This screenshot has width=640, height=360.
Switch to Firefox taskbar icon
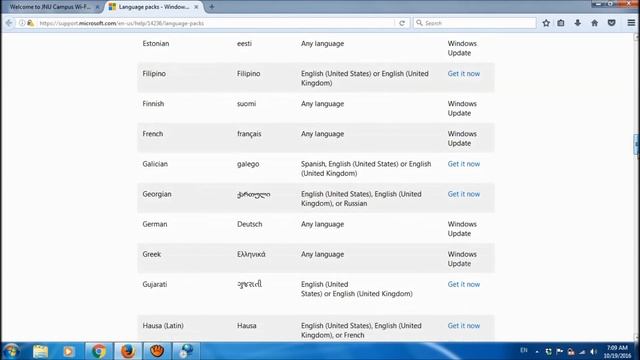pyautogui.click(x=128, y=351)
